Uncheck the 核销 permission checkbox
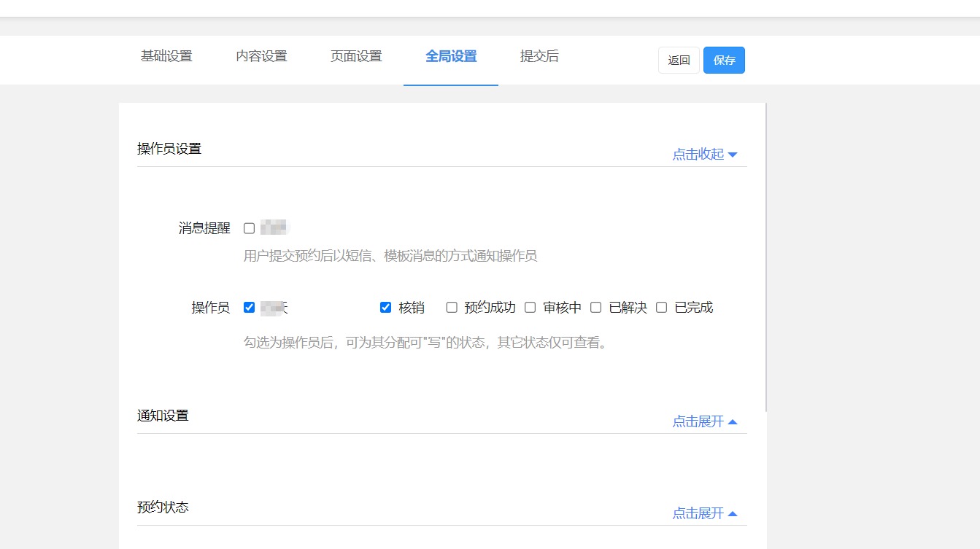980x549 pixels. 386,308
